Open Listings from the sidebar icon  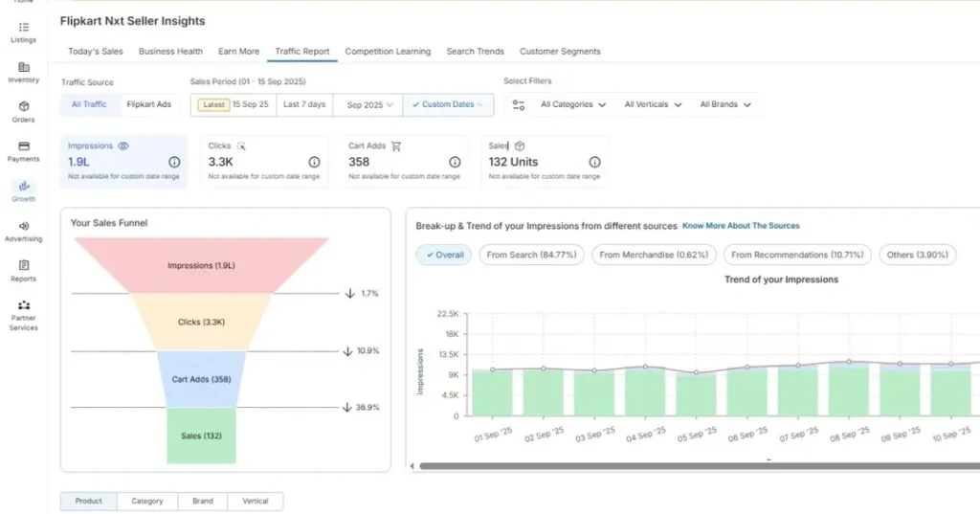(24, 28)
